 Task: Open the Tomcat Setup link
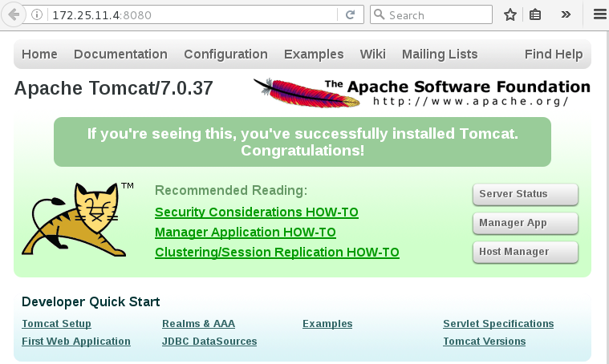pyautogui.click(x=57, y=324)
